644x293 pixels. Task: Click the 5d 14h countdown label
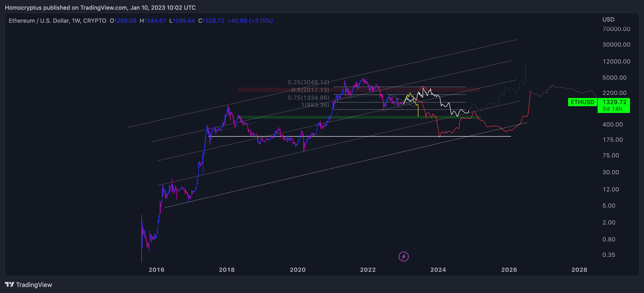[x=612, y=109]
